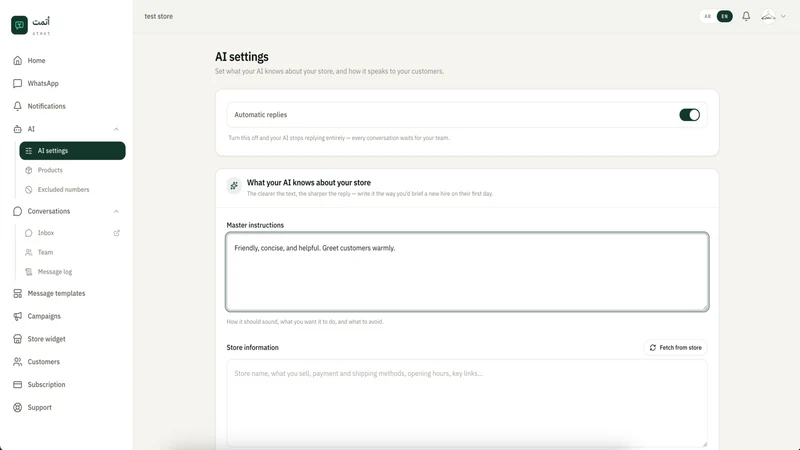Click the Message templates layout icon

pyautogui.click(x=17, y=293)
